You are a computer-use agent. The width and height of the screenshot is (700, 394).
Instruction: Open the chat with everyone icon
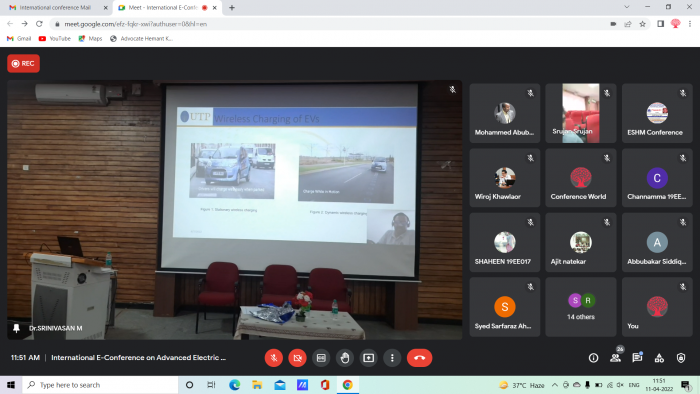[637, 358]
